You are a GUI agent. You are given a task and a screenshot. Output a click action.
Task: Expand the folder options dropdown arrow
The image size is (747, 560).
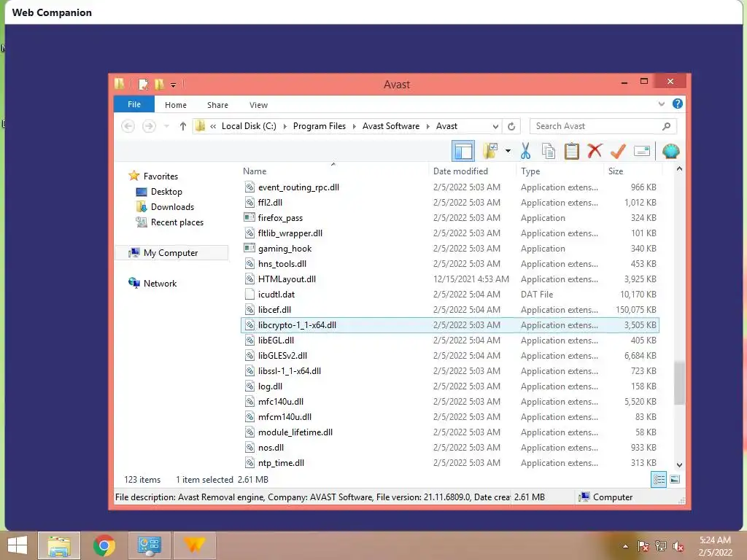[x=508, y=152]
